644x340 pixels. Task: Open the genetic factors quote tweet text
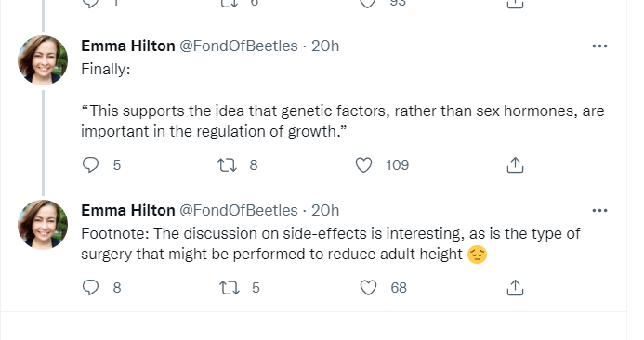pyautogui.click(x=343, y=121)
